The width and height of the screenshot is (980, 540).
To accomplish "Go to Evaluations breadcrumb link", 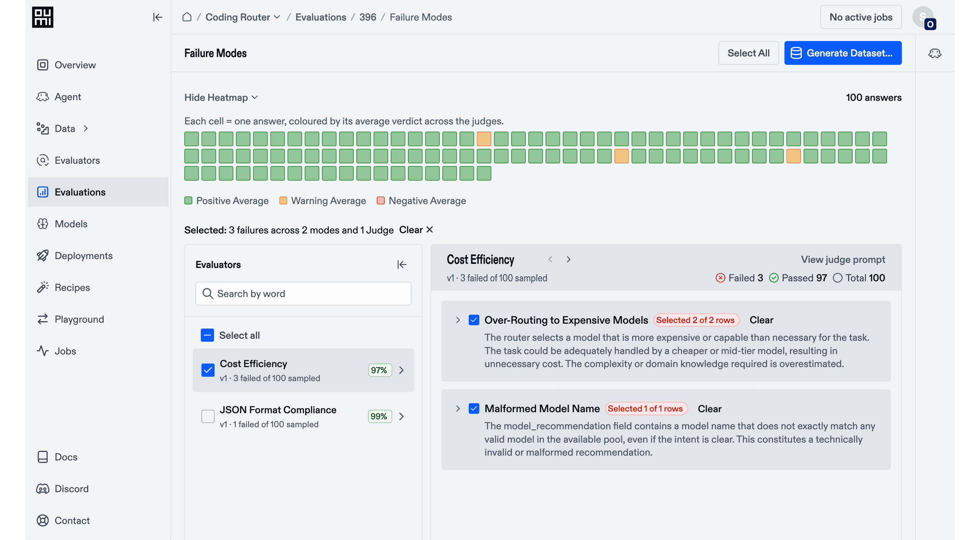I will pyautogui.click(x=321, y=17).
